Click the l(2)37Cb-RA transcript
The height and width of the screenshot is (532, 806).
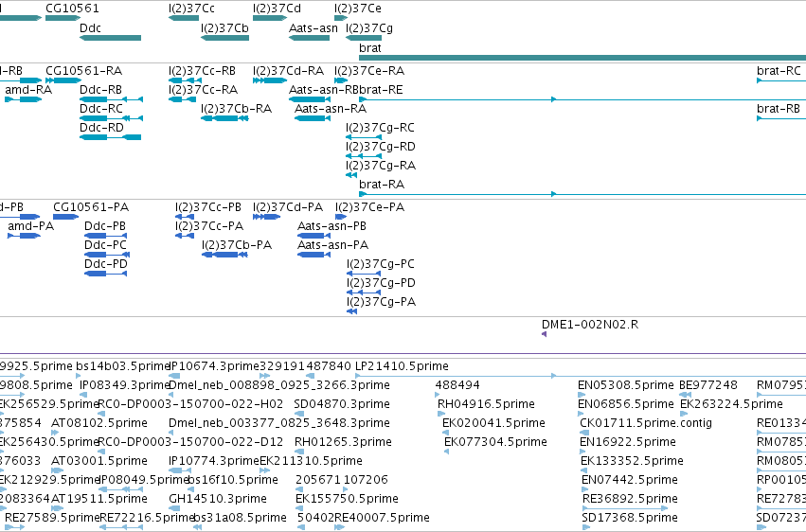pos(224,118)
